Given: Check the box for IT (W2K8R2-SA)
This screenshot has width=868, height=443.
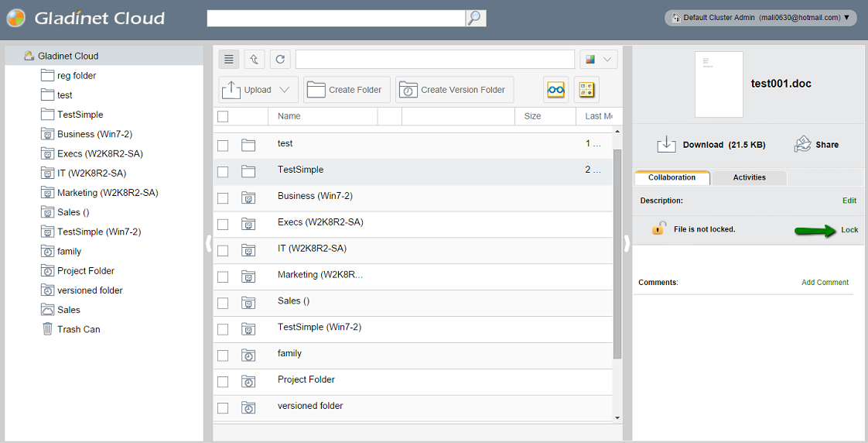Looking at the screenshot, I should click(x=223, y=251).
